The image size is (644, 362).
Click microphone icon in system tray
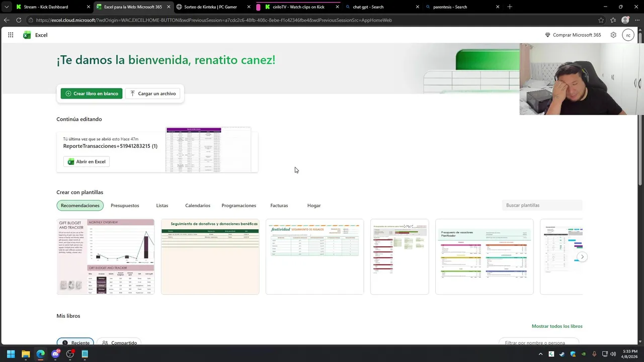click(x=594, y=354)
